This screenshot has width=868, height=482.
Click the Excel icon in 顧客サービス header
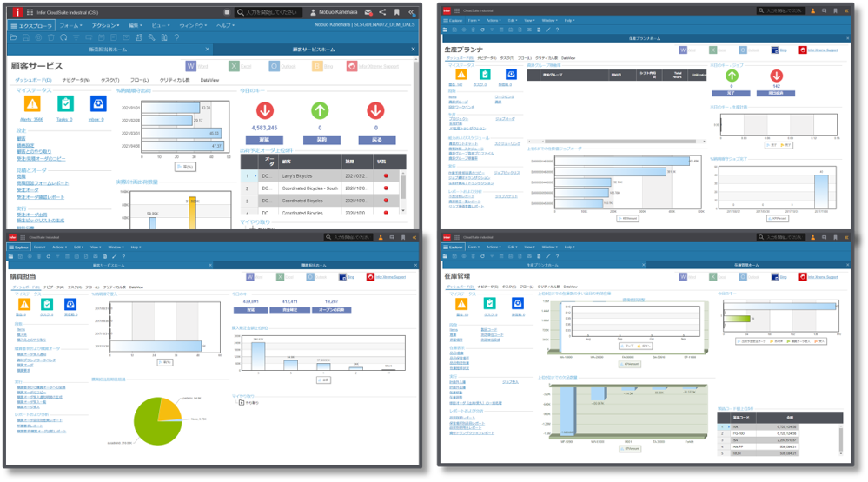(x=234, y=66)
